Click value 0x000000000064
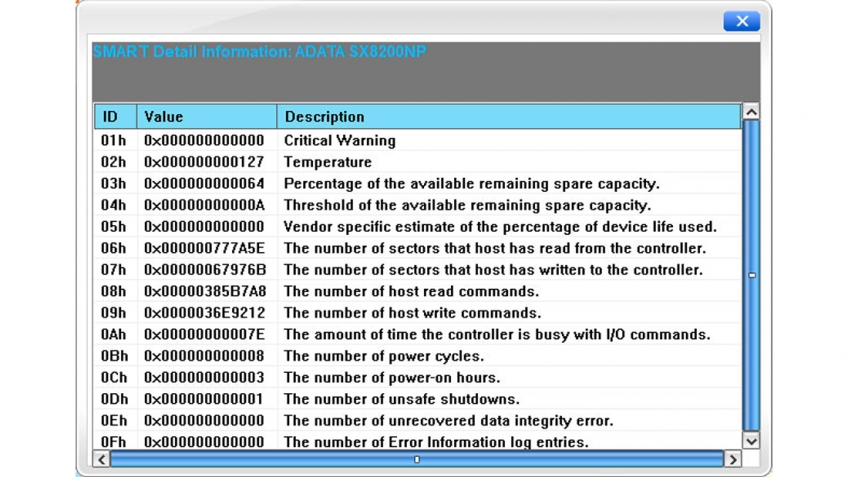The height and width of the screenshot is (477, 848). click(x=204, y=184)
